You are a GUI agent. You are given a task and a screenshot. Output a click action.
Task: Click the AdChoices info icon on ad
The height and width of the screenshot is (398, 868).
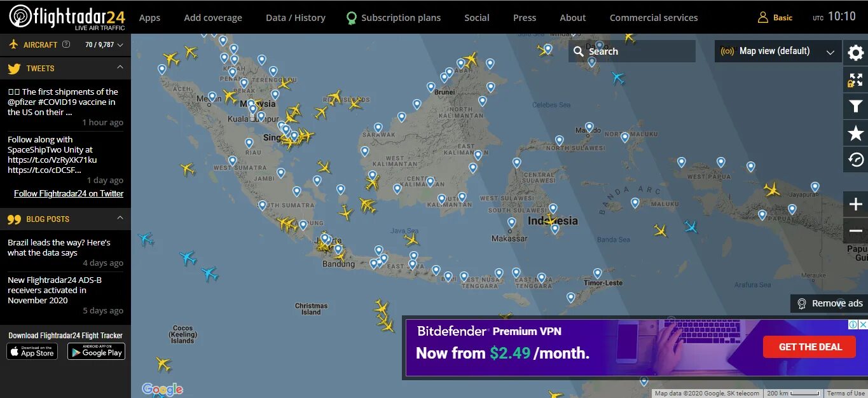(854, 324)
